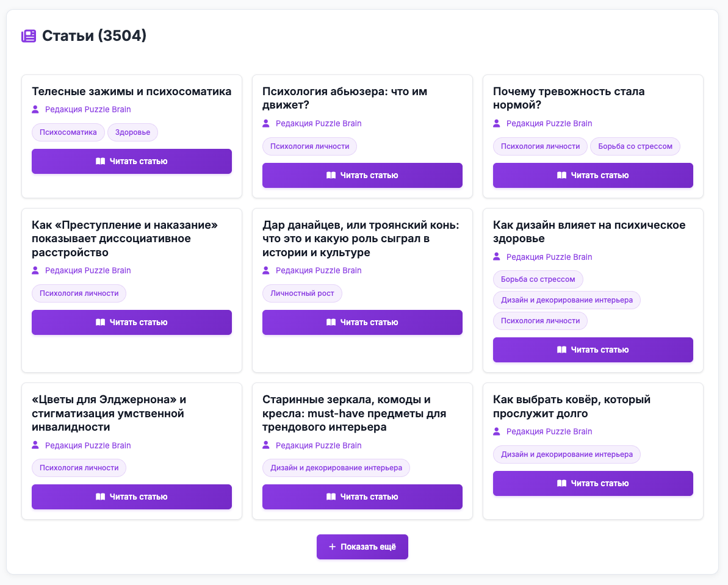
Task: Select the Здоровье tag
Action: click(x=132, y=132)
